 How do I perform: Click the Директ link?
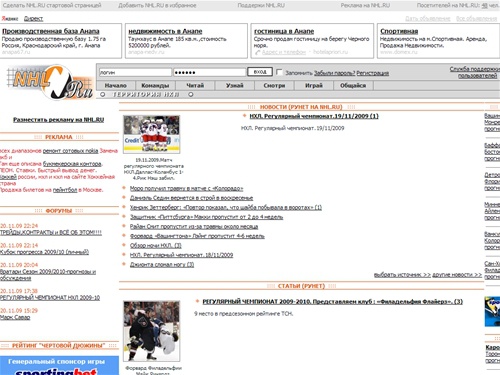pos(33,19)
